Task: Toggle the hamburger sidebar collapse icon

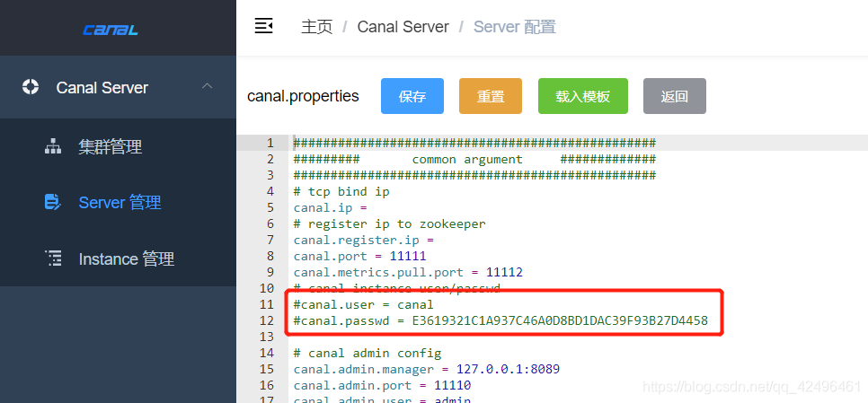Action: [x=263, y=26]
